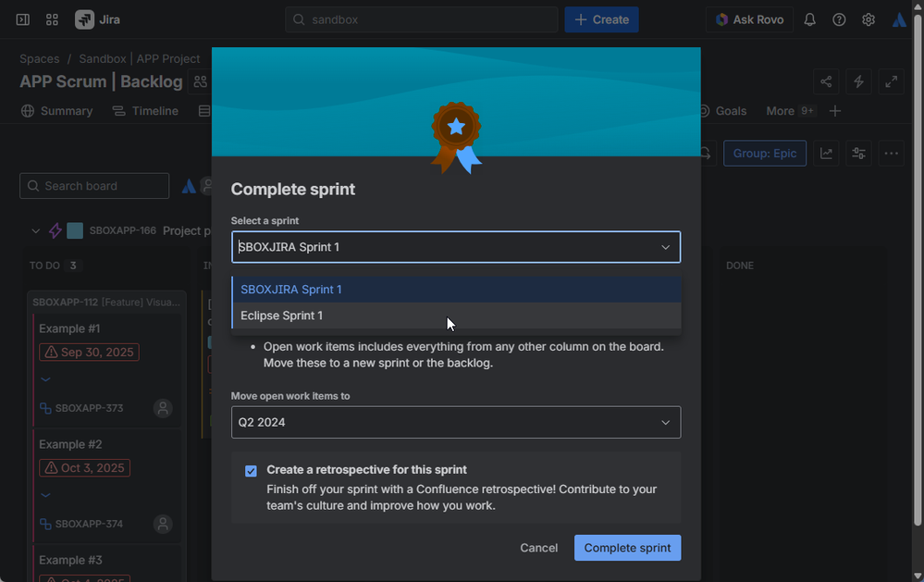This screenshot has width=924, height=582.
Task: Click the TO DO column header
Action: (x=44, y=266)
